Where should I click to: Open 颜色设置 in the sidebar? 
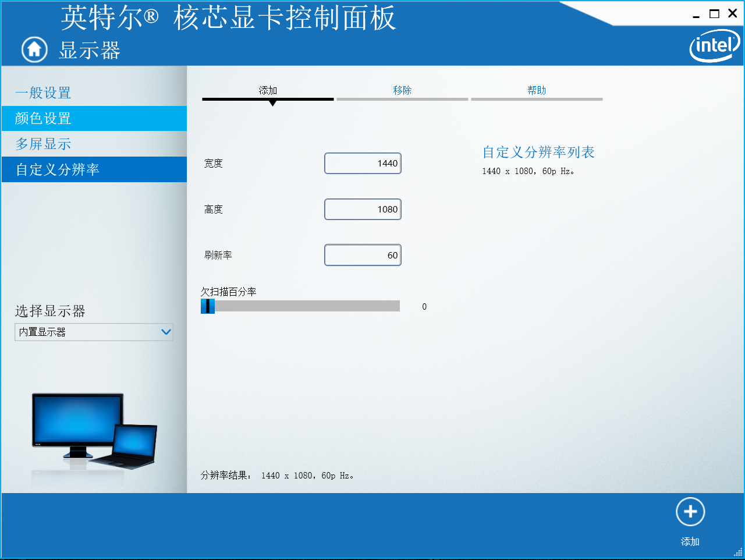tap(94, 118)
